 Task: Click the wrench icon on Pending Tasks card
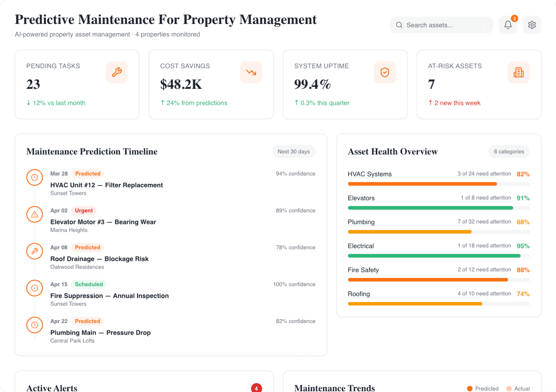click(x=117, y=72)
